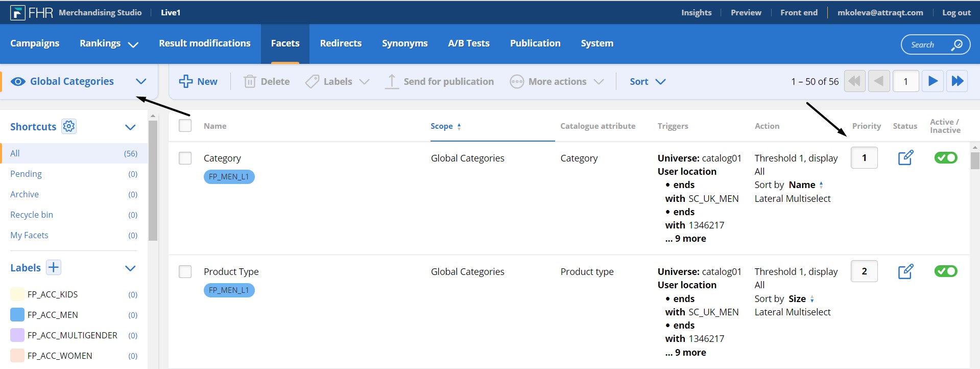Go to previous page of results
The image size is (980, 369).
click(879, 81)
